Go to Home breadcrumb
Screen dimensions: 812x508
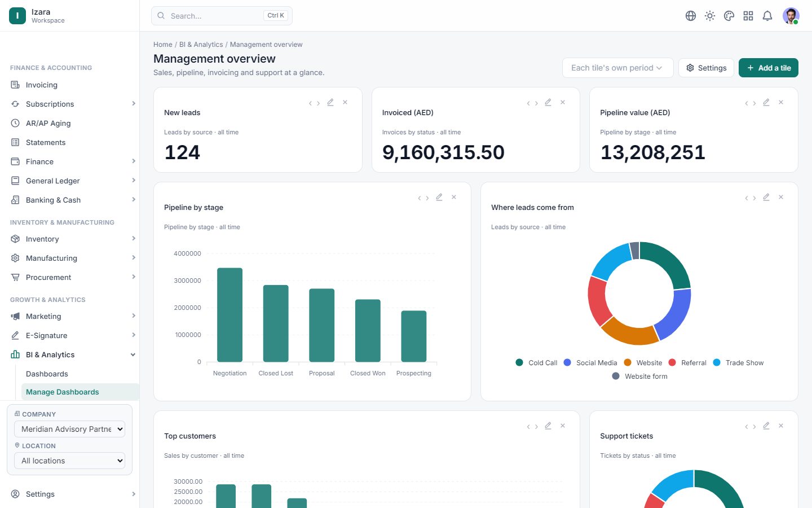[x=163, y=45]
